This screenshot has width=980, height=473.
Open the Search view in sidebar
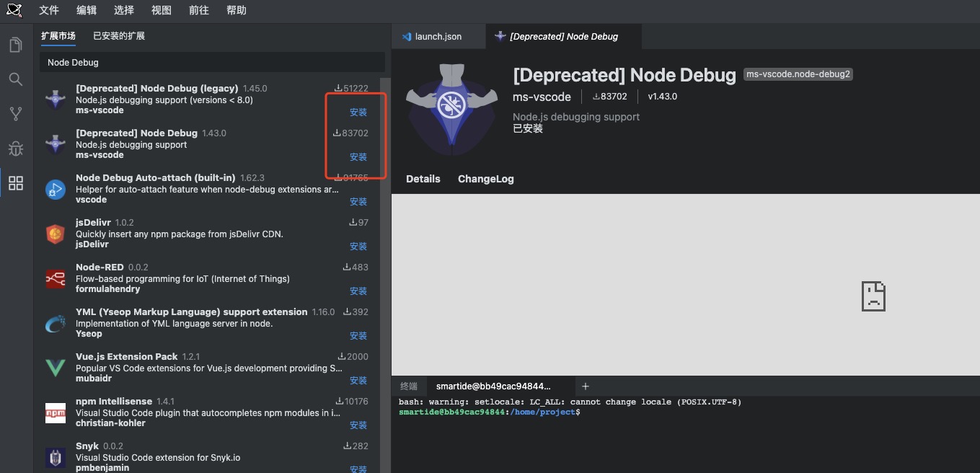pos(15,79)
